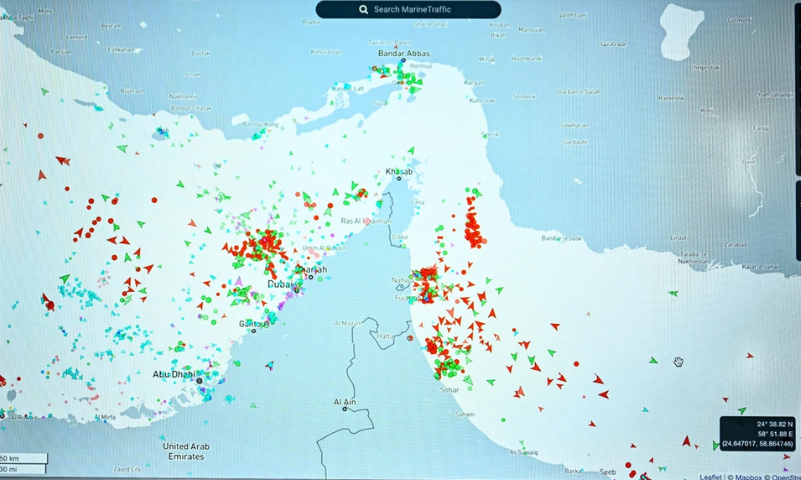The width and height of the screenshot is (801, 480).
Task: Focus the Search MarineTraffic field
Action: (x=408, y=9)
